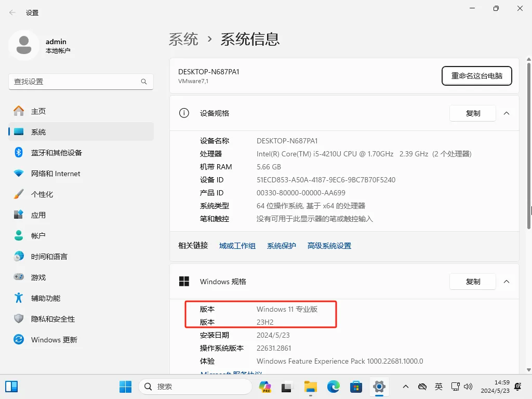Open 个性化 settings
Screen dimensions: 532x399
point(81,194)
